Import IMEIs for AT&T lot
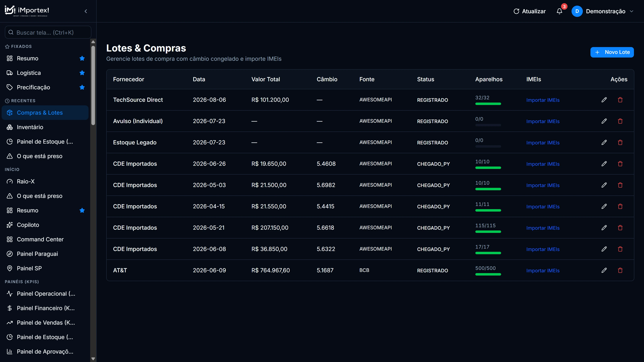The width and height of the screenshot is (644, 362). click(543, 270)
